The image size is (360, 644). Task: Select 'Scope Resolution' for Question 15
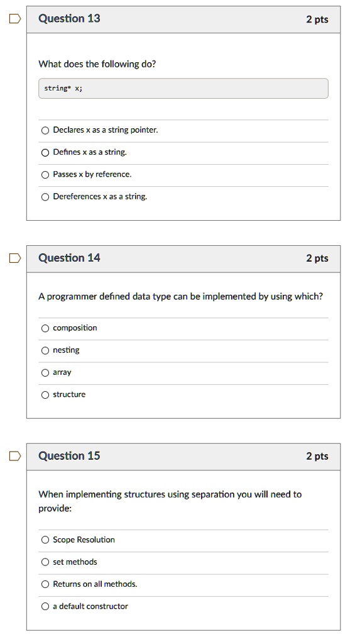[x=45, y=540]
